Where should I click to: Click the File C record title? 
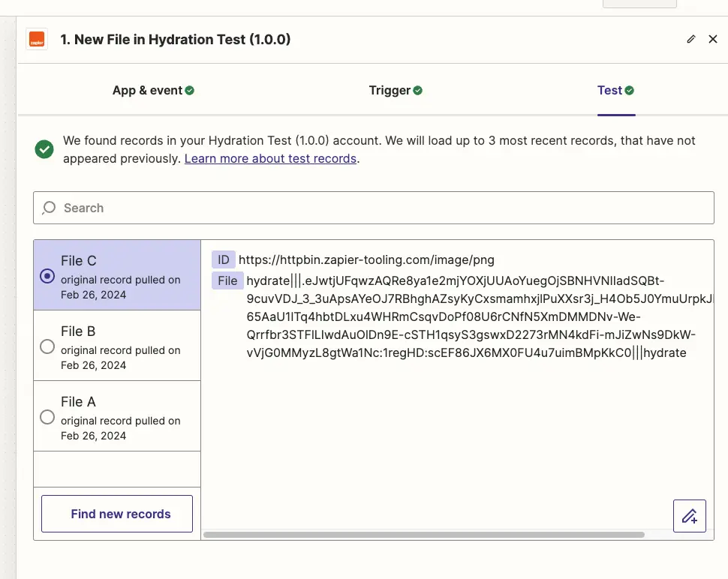pyautogui.click(x=79, y=261)
